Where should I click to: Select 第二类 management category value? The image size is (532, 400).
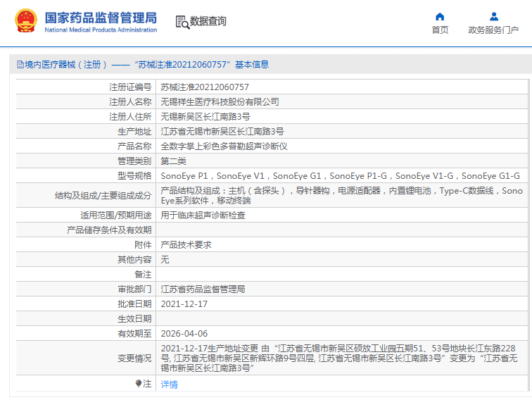click(x=173, y=161)
